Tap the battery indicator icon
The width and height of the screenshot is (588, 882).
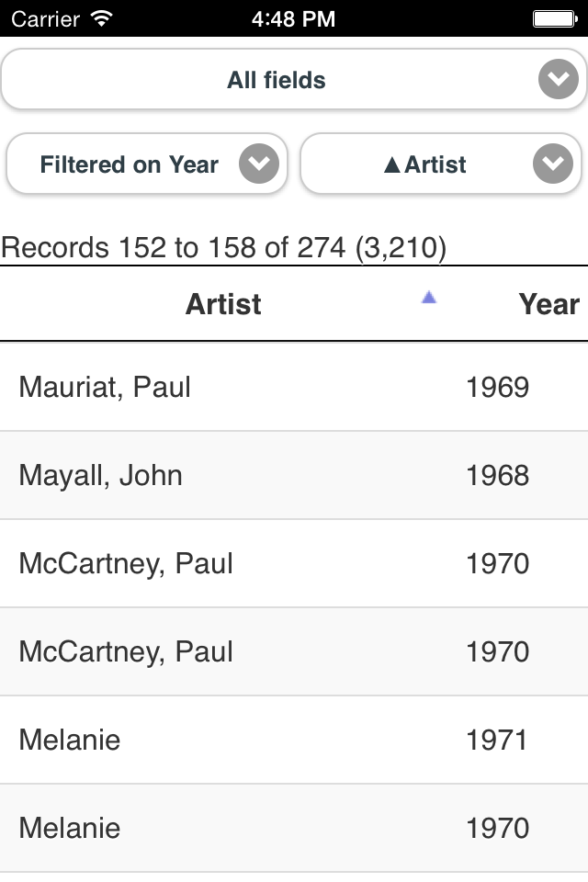tap(554, 17)
